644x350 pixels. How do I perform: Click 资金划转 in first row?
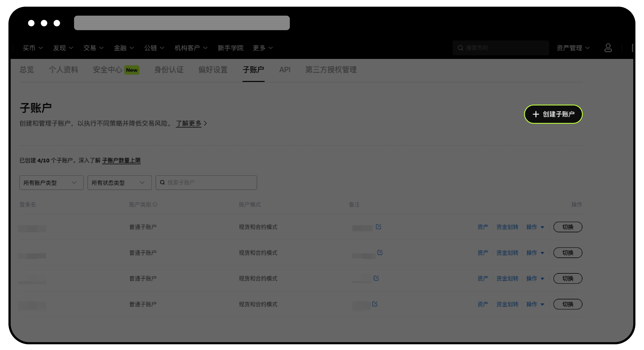pos(507,227)
